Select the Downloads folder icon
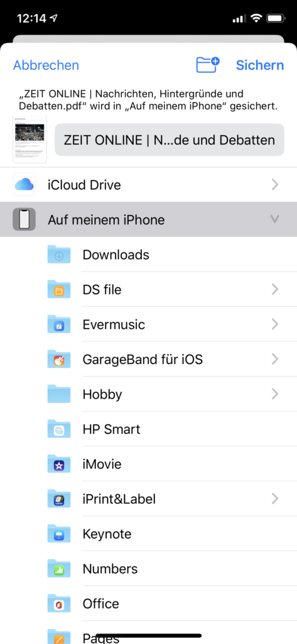 (59, 255)
